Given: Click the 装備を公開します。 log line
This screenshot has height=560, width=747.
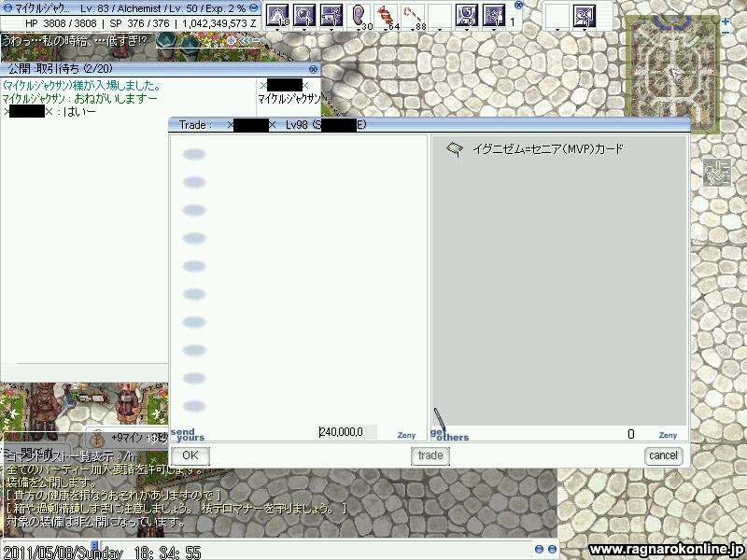Looking at the screenshot, I should pos(51,483).
